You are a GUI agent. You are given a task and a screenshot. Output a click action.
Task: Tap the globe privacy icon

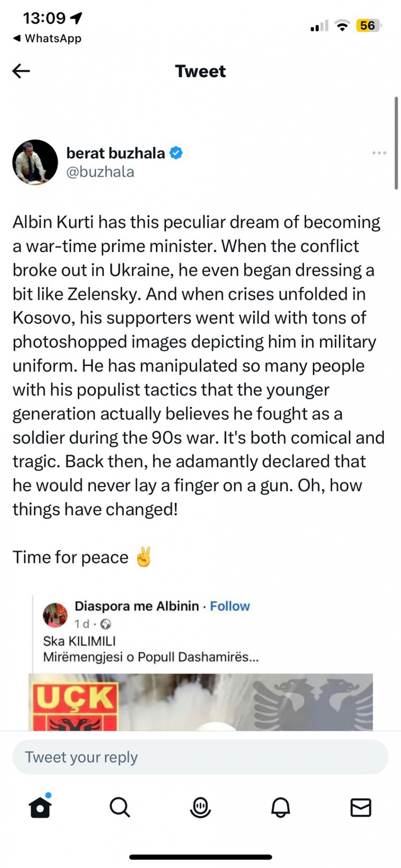106,624
